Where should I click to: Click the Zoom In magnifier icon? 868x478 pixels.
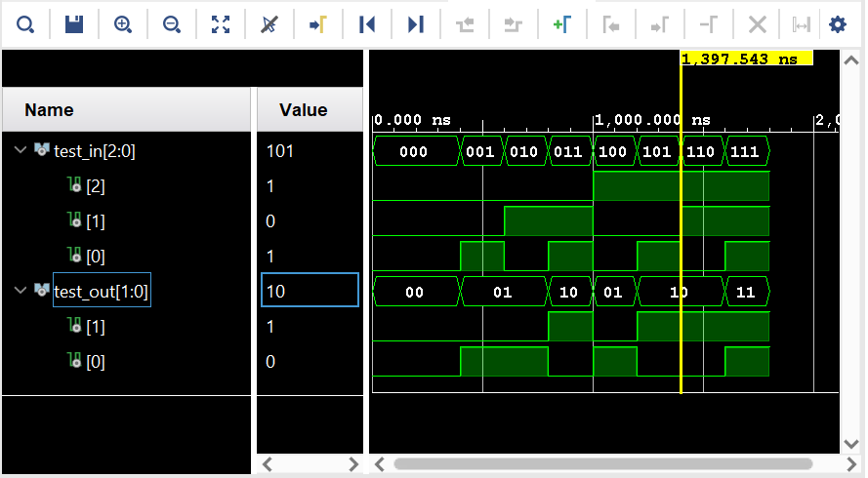(122, 24)
